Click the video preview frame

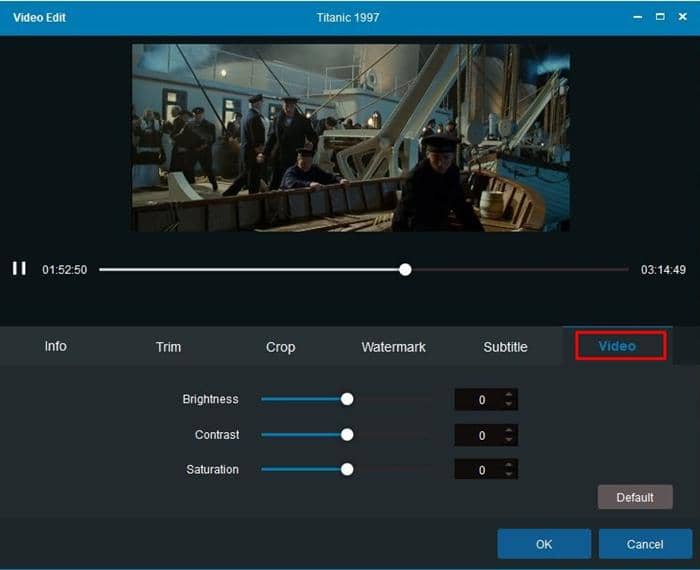(x=350, y=137)
